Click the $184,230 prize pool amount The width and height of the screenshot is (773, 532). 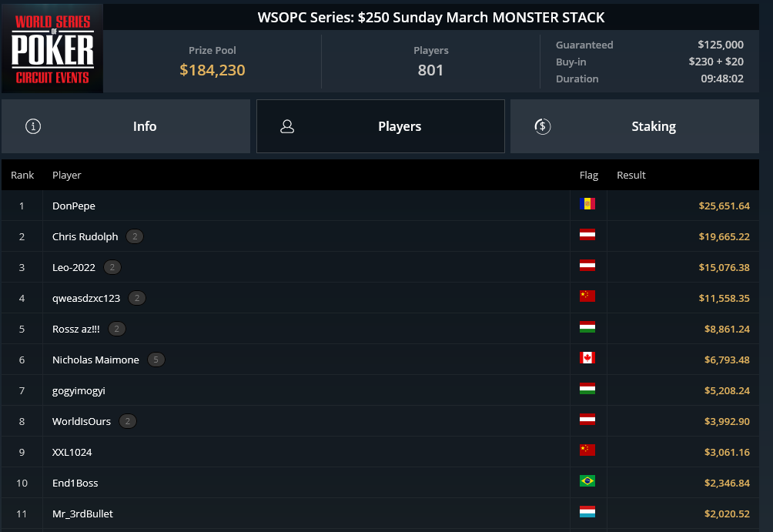pyautogui.click(x=212, y=70)
